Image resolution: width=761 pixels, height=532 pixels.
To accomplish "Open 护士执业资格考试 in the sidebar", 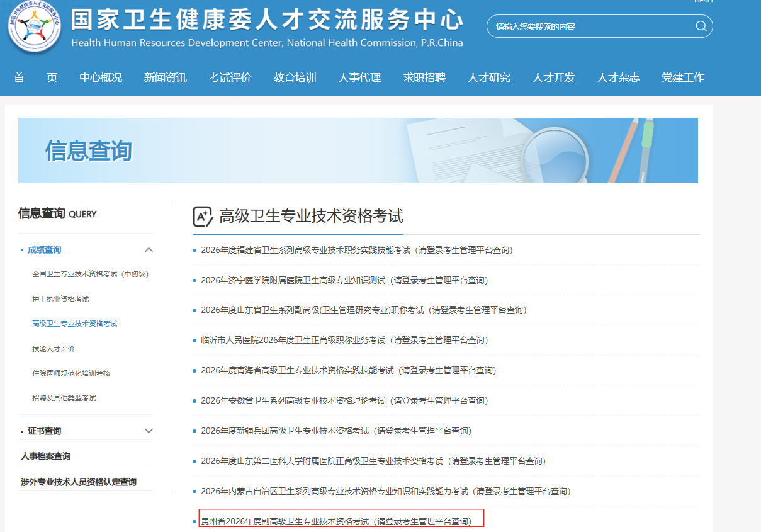I will coord(60,299).
